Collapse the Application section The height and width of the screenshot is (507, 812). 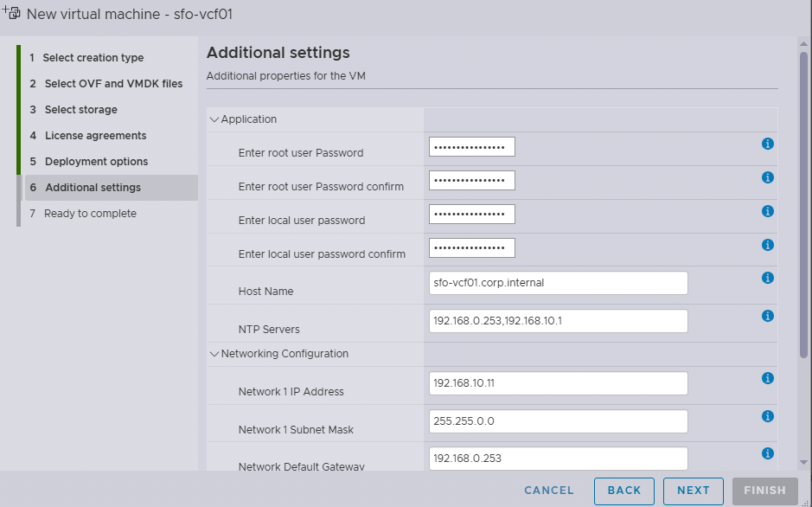(x=214, y=119)
